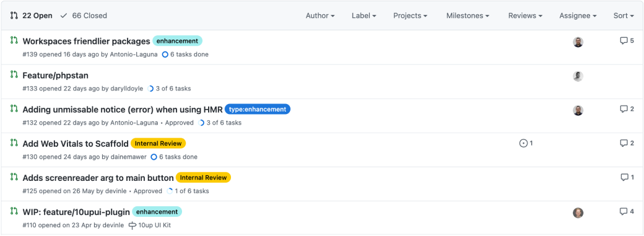The height and width of the screenshot is (236, 644).
Task: Click task progress circle on #130 row
Action: coord(154,157)
